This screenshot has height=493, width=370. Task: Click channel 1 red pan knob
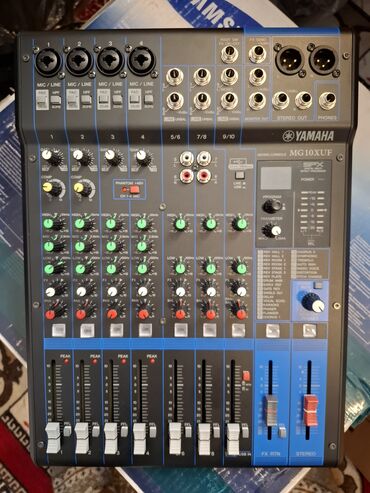pyautogui.click(x=50, y=314)
